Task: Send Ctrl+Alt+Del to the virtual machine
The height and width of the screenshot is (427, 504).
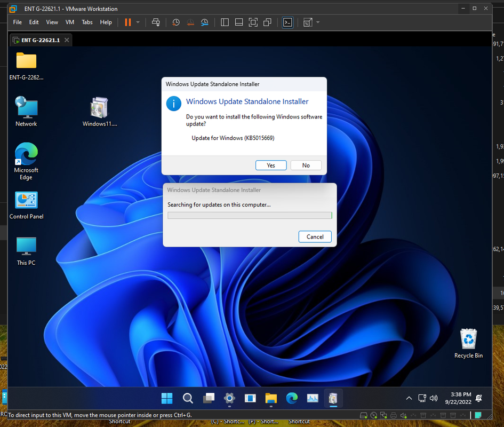Action: pos(156,22)
